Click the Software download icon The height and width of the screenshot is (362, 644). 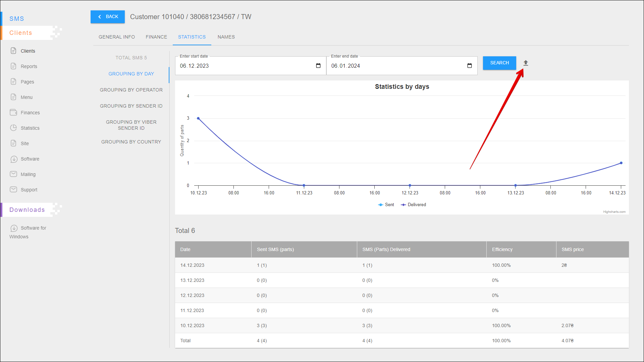[14, 159]
